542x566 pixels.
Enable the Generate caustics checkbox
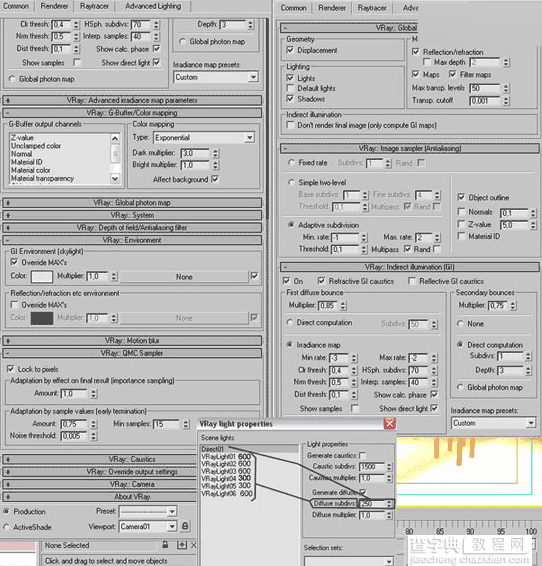coord(363,456)
